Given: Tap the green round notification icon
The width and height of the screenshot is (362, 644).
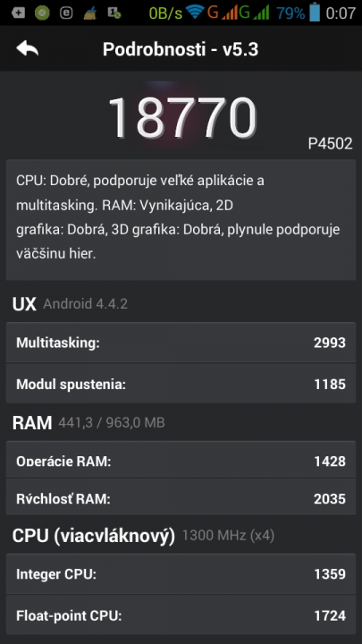Looking at the screenshot, I should (x=42, y=13).
